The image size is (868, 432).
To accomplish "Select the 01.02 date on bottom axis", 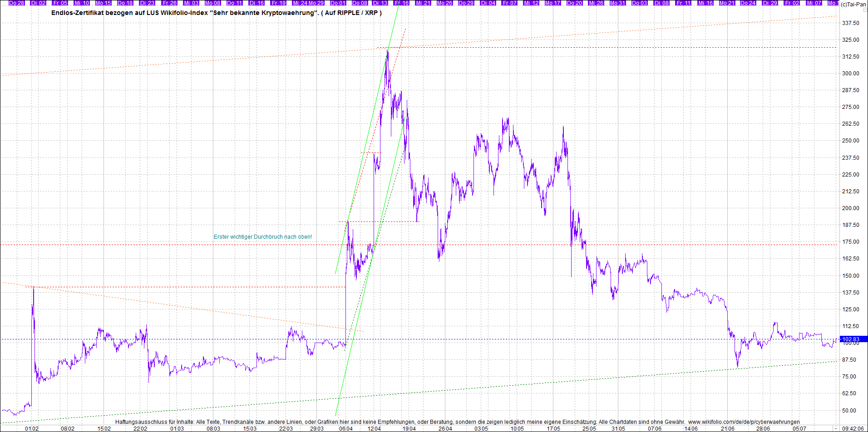I will click(x=32, y=428).
